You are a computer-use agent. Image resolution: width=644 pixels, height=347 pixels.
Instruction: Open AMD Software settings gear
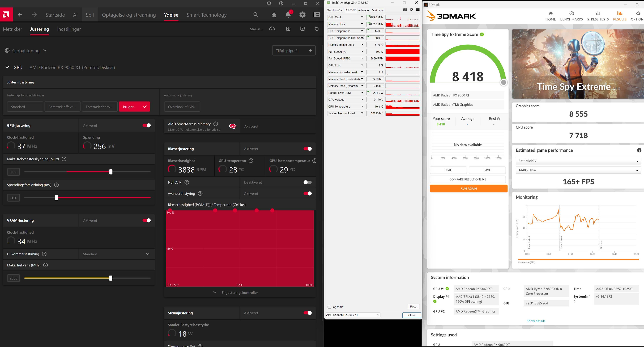(x=302, y=15)
